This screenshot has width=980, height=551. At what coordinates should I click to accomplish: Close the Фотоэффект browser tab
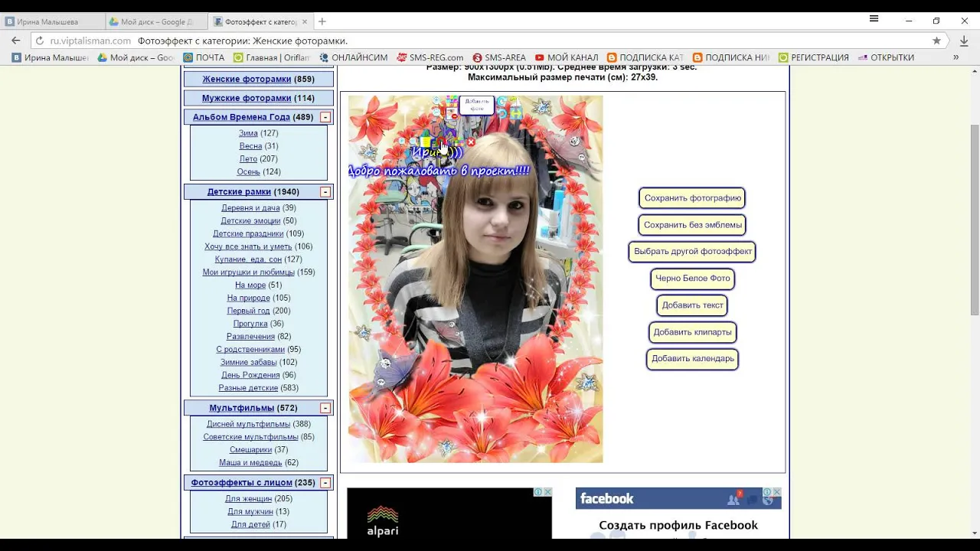point(305,21)
